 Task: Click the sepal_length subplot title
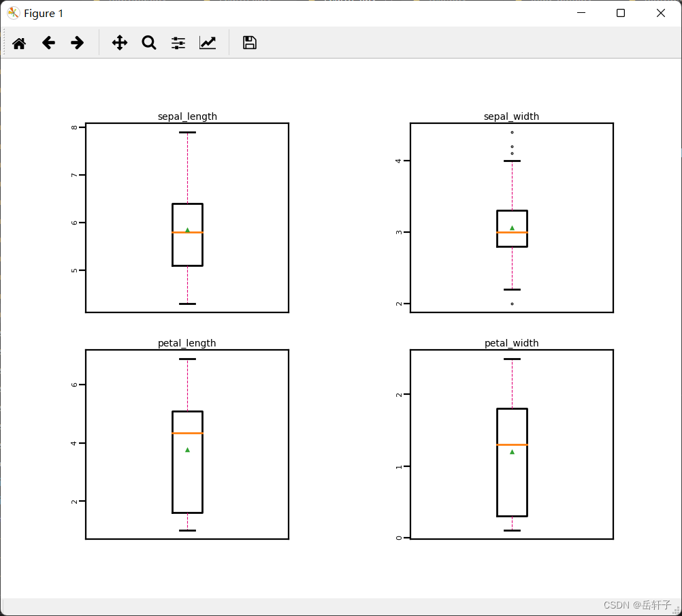coord(187,116)
